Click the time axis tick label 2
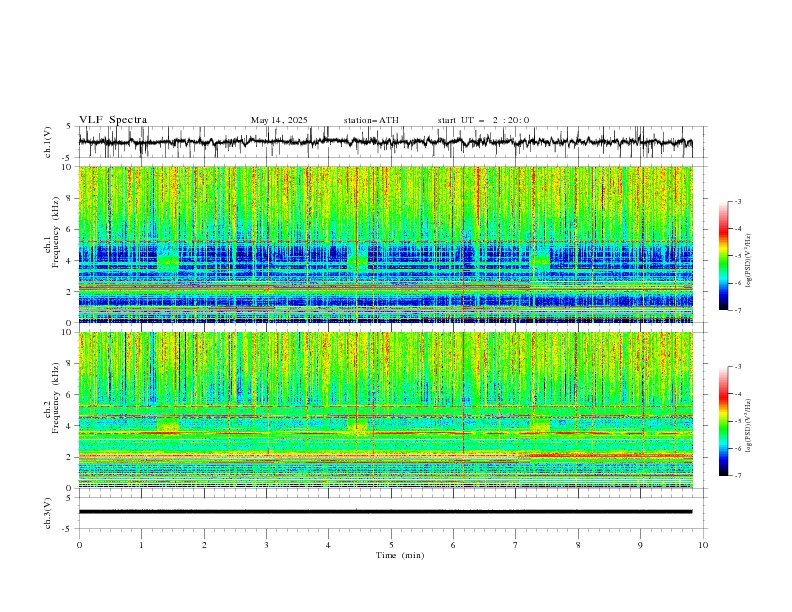Screen dimensions: 792x612 click(x=204, y=545)
